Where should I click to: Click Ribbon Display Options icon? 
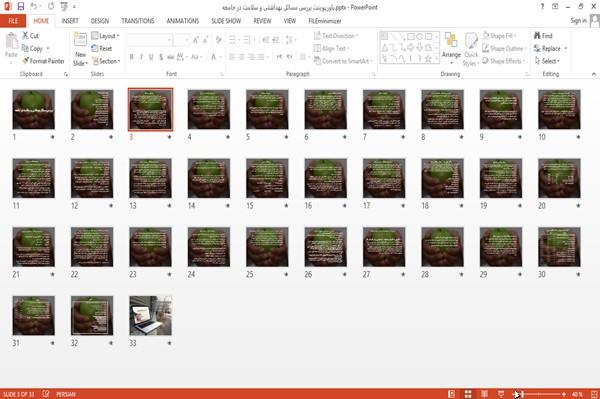tap(555, 7)
